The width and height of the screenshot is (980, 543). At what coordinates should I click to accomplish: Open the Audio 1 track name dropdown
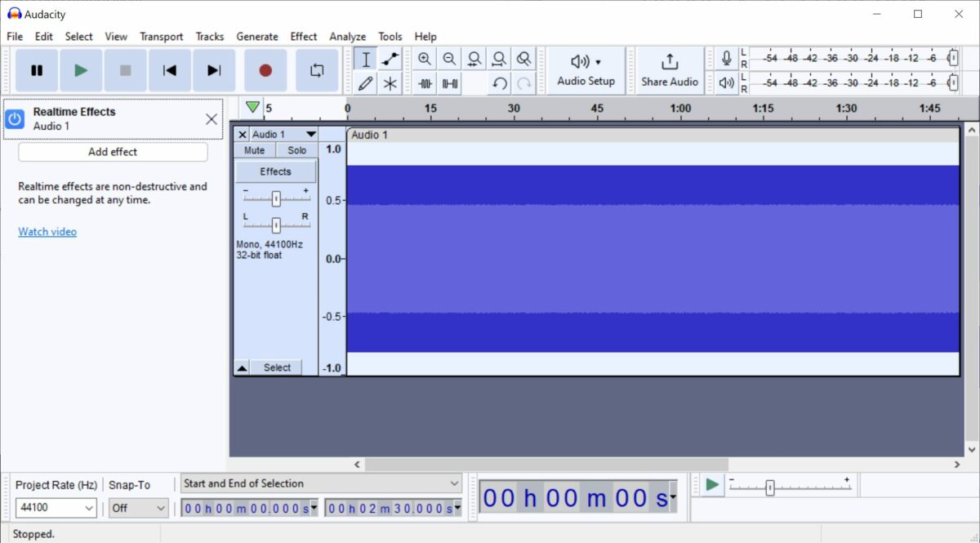tap(310, 133)
